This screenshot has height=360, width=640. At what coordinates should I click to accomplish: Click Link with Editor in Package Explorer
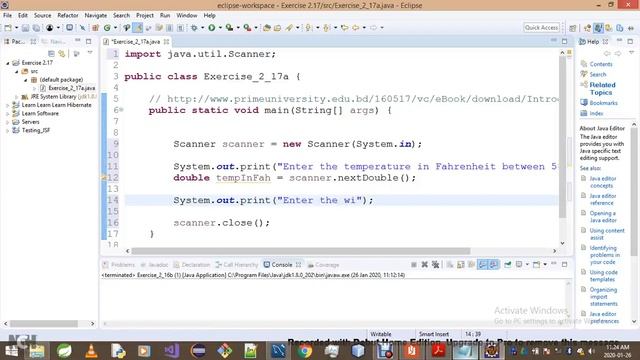62,54
